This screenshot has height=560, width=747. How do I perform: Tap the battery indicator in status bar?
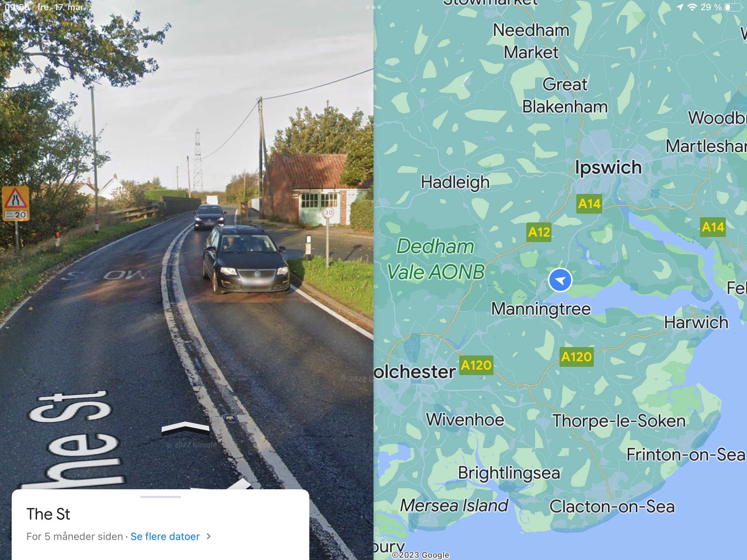pyautogui.click(x=734, y=7)
